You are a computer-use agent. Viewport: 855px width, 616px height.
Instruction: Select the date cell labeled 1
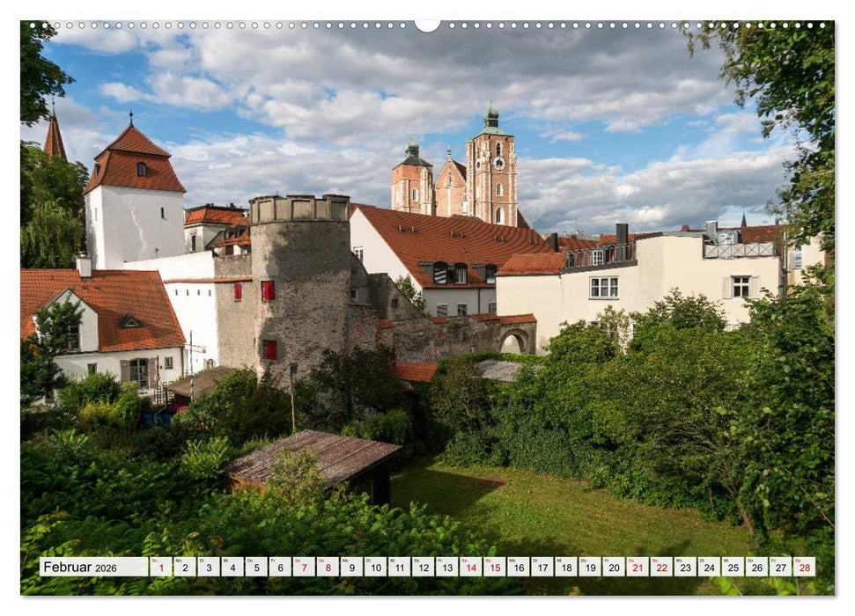[x=160, y=568]
